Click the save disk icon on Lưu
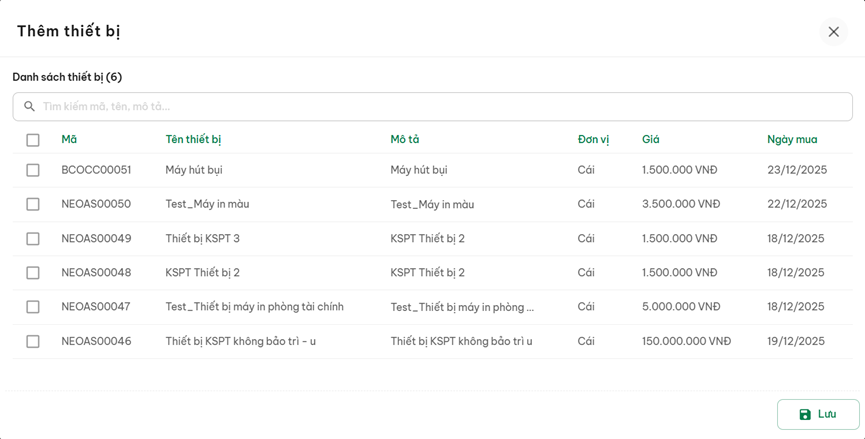The width and height of the screenshot is (865, 439). pos(805,415)
